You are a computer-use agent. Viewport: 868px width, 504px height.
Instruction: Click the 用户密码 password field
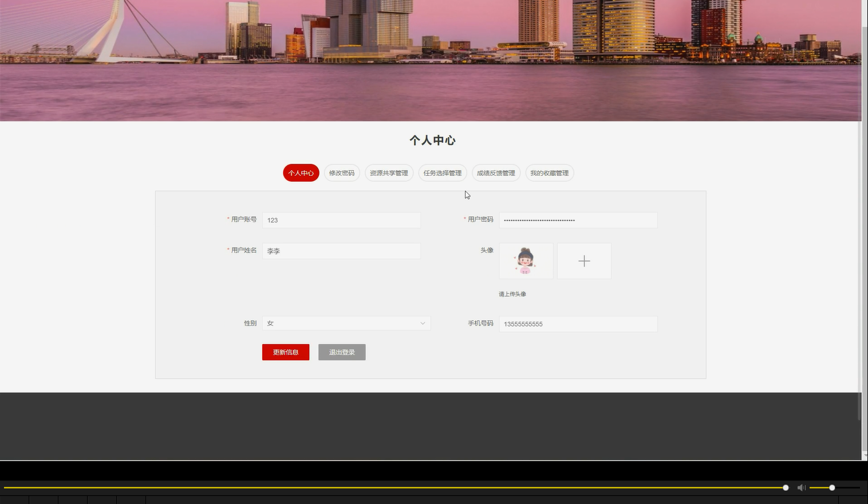(578, 220)
